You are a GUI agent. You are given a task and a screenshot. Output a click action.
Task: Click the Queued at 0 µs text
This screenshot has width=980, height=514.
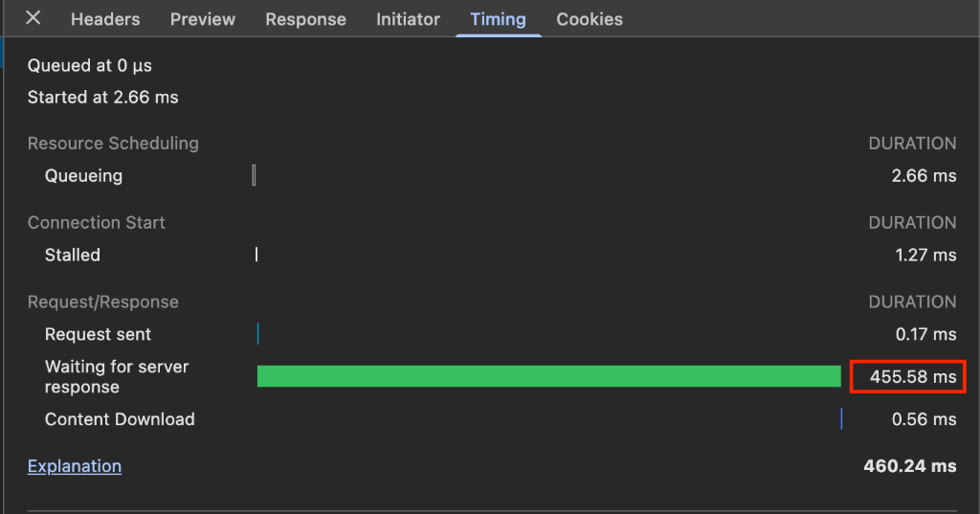pos(90,66)
